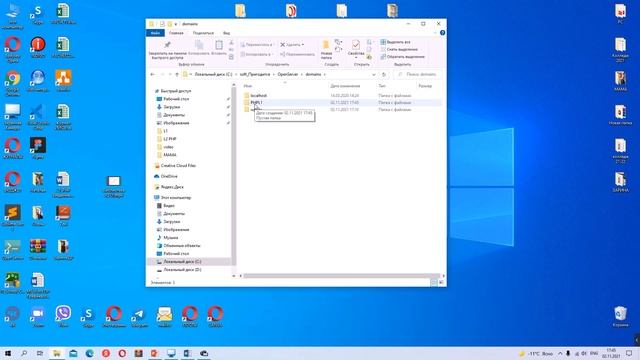Click the Копировать icon in the ribbon
640x360 pixels.
coord(199,44)
